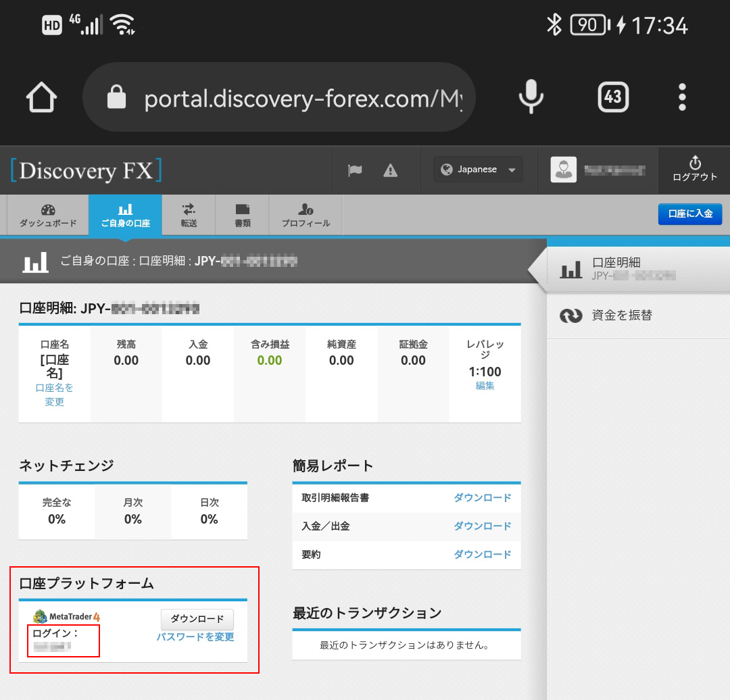Screen dimensions: 730x700
Task: Tap the 17:34 clock
Action: point(659,26)
